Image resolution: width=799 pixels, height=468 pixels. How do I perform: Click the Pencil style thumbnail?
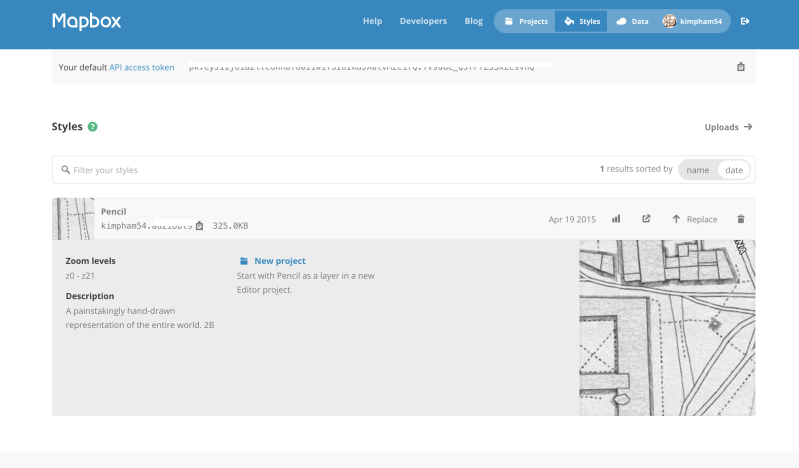73,219
